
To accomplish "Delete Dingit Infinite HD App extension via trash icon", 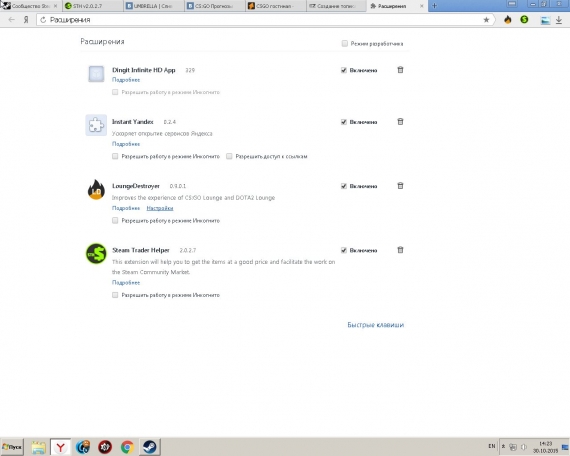I will [400, 69].
